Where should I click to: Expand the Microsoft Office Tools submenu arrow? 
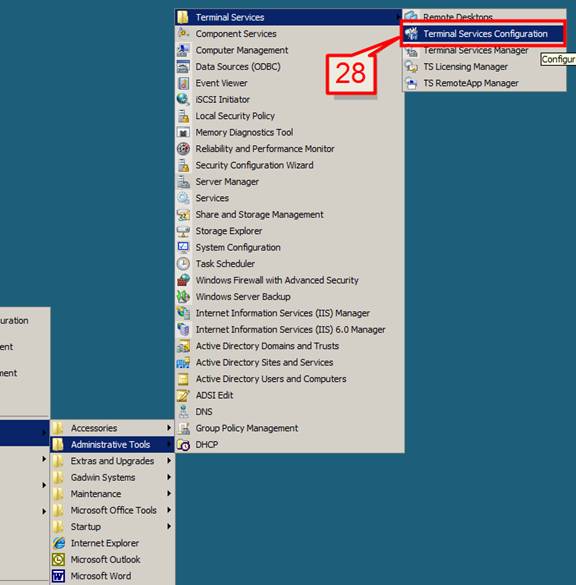click(169, 510)
